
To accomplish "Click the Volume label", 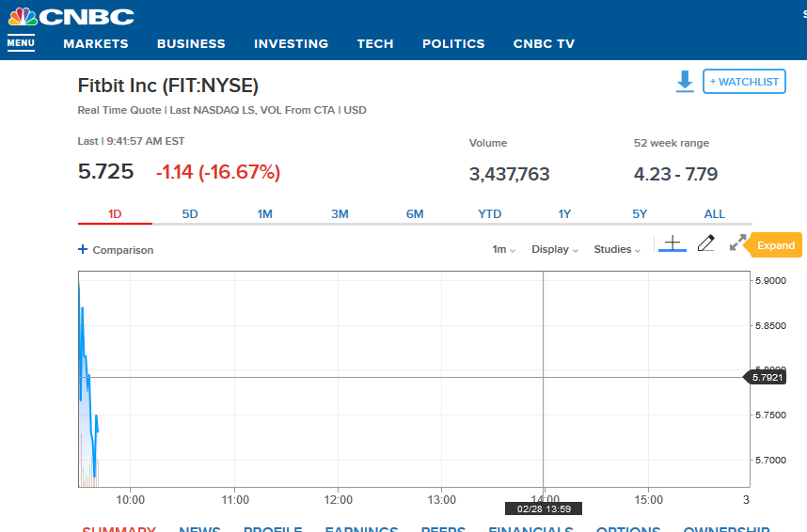I will [x=488, y=143].
